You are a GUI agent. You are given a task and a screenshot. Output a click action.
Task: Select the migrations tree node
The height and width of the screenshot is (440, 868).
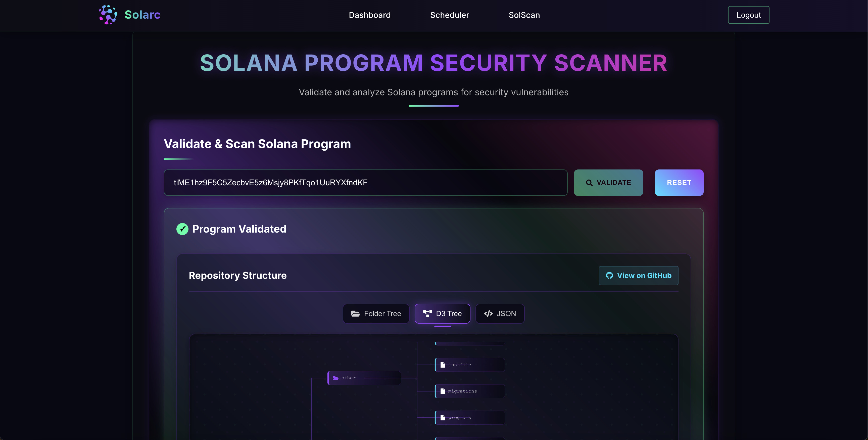(470, 391)
